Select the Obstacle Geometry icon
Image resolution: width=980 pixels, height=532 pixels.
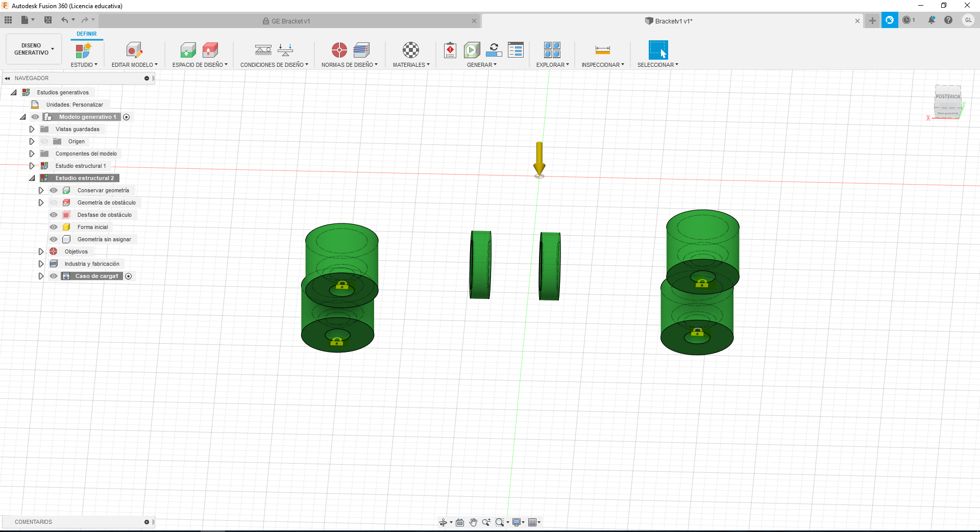tap(210, 50)
